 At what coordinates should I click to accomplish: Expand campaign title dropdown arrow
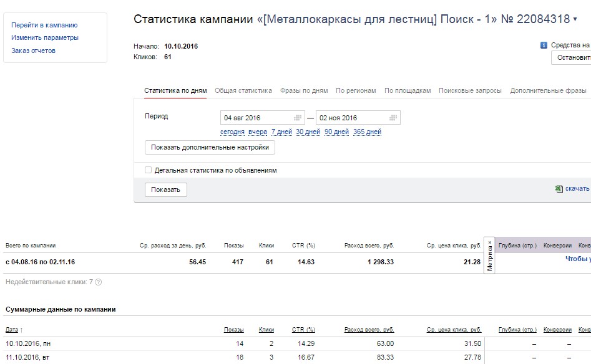pos(575,20)
